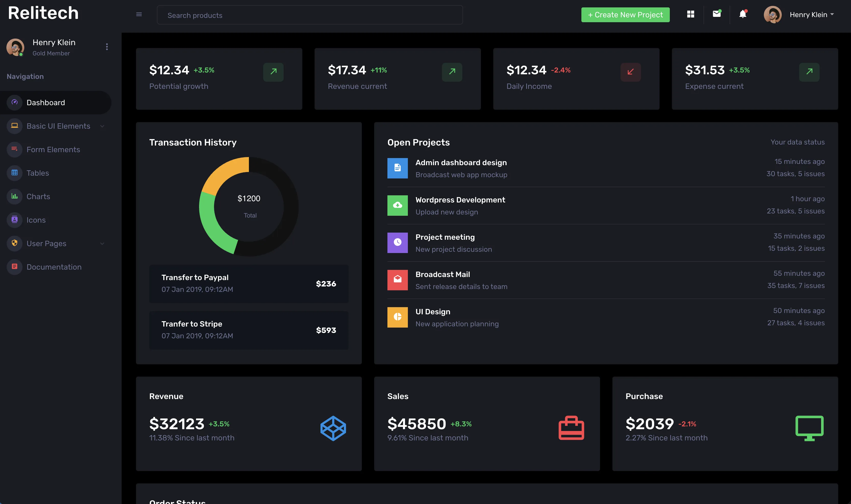The height and width of the screenshot is (504, 851).
Task: Click '11.38% Since last month' text
Action: (x=192, y=438)
